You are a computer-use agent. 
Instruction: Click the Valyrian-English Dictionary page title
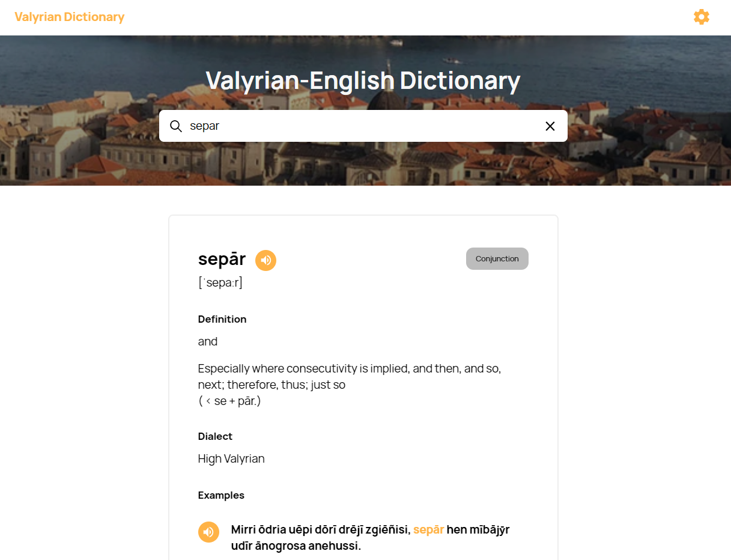(x=362, y=81)
